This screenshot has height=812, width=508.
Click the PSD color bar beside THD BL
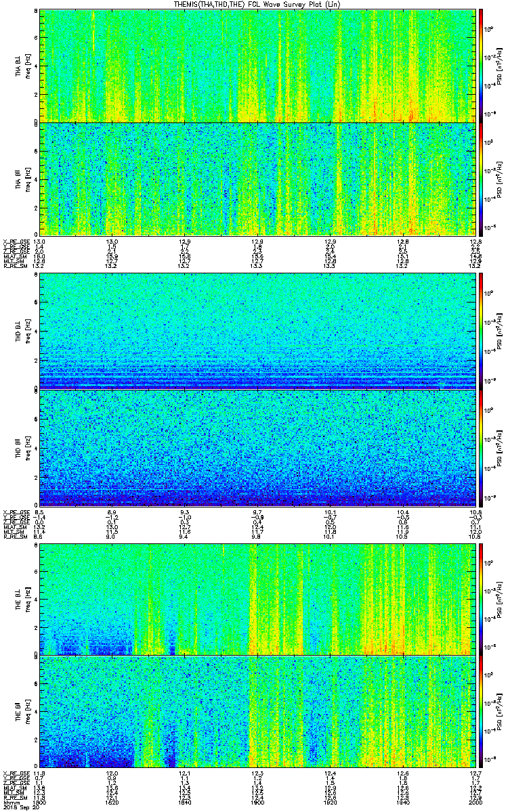coord(481,330)
